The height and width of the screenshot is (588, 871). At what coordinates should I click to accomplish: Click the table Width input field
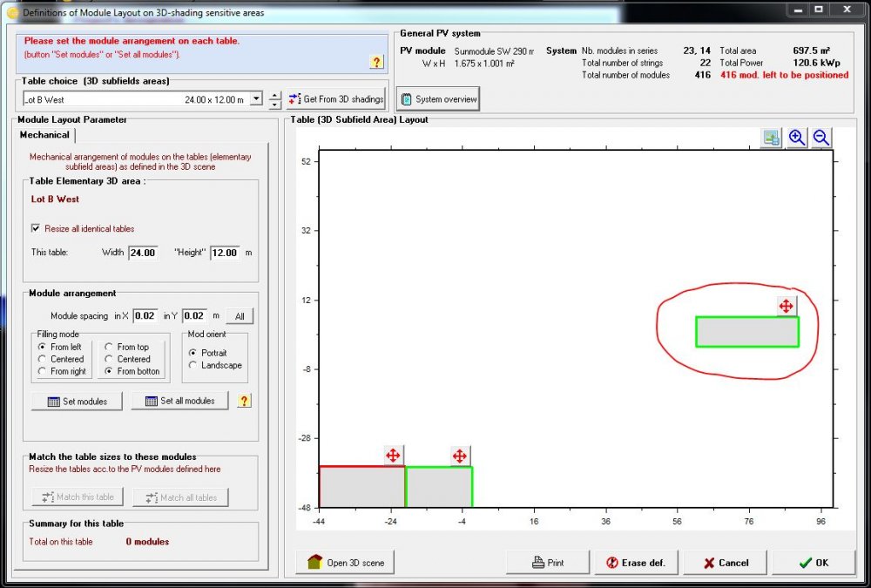[x=142, y=253]
